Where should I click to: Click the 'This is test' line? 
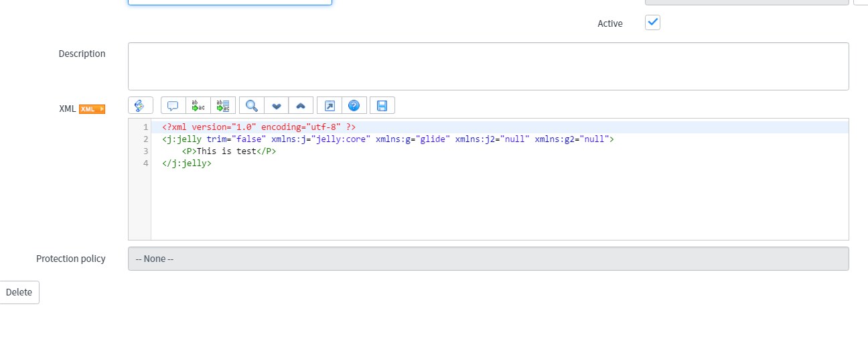tap(229, 151)
